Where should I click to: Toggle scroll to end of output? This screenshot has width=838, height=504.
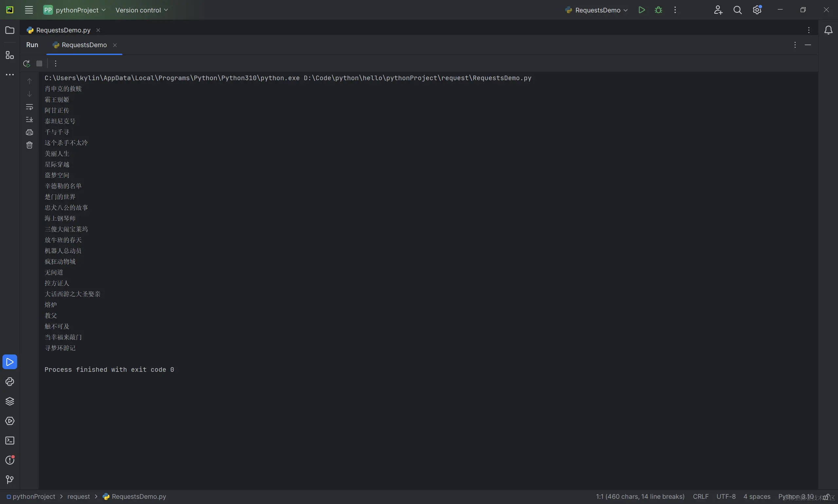click(29, 119)
